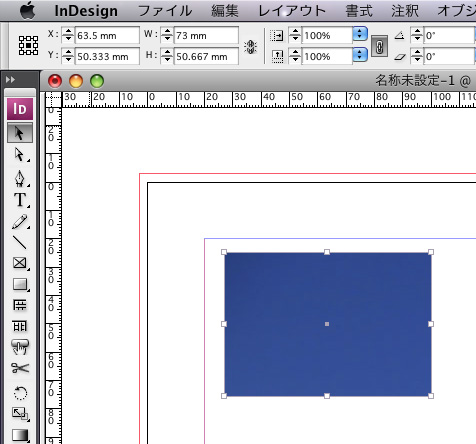Open the 注釈 menu

405,11
